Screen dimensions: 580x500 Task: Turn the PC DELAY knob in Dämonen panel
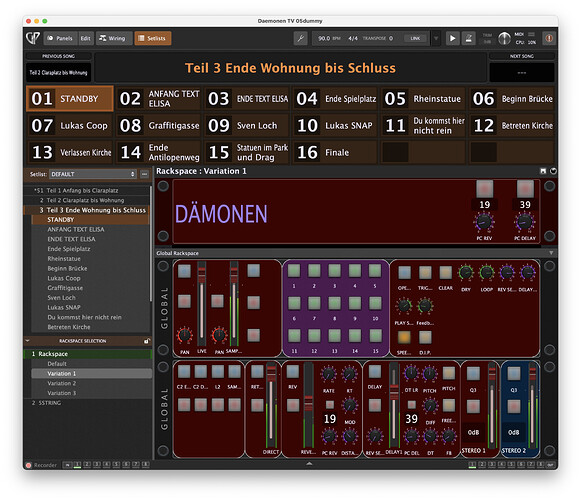(525, 222)
